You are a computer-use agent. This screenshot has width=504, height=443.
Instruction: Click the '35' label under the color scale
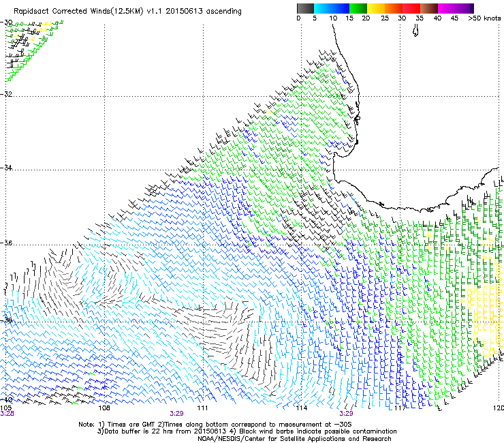point(420,18)
